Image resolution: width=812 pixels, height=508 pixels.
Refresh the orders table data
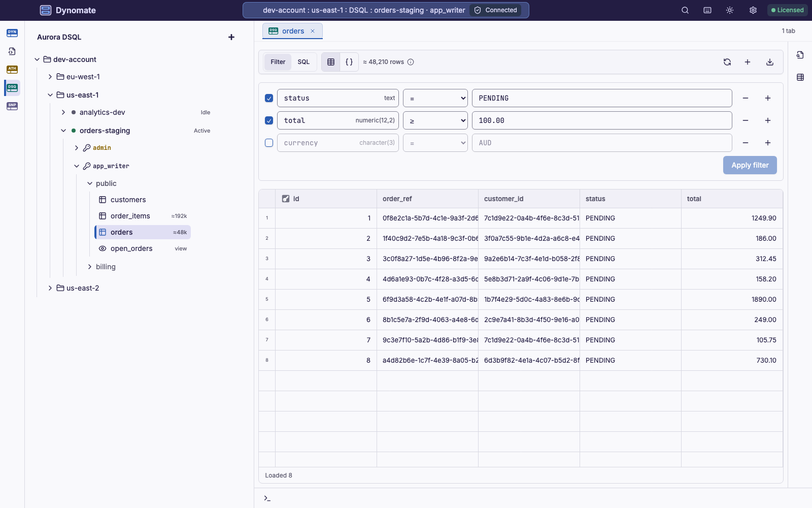(727, 62)
